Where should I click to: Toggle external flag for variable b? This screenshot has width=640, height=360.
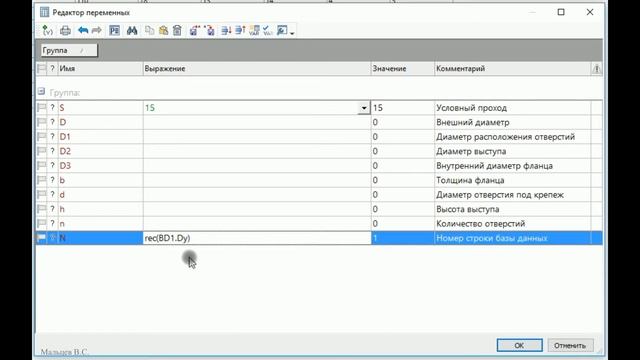pos(42,180)
